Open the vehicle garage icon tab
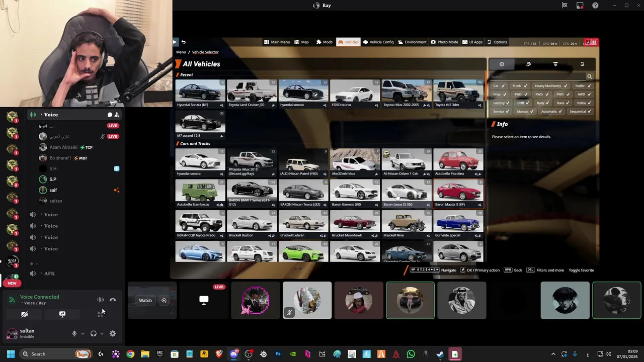644x362 pixels. (528, 64)
